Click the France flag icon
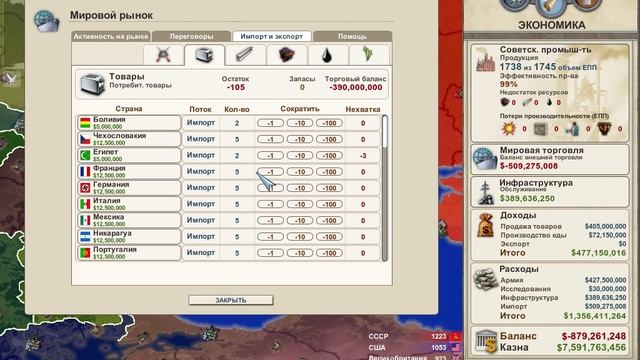The image size is (640, 360). 85,171
